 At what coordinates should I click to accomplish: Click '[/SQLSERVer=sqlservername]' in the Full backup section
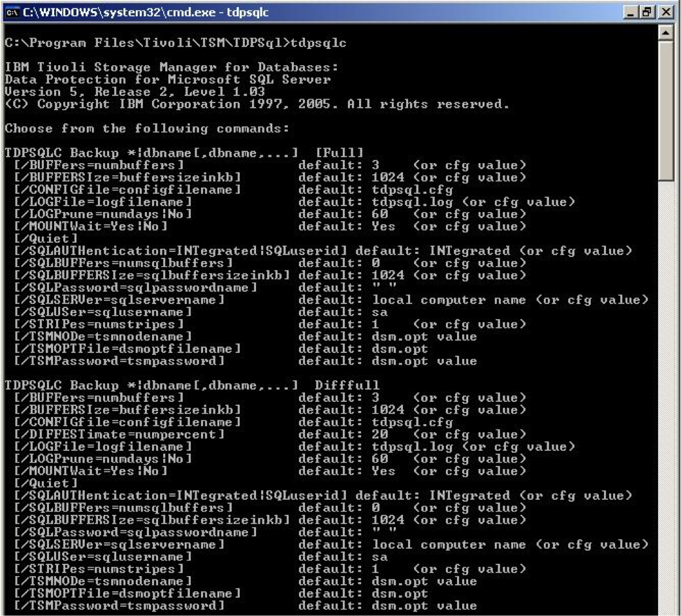[119, 300]
